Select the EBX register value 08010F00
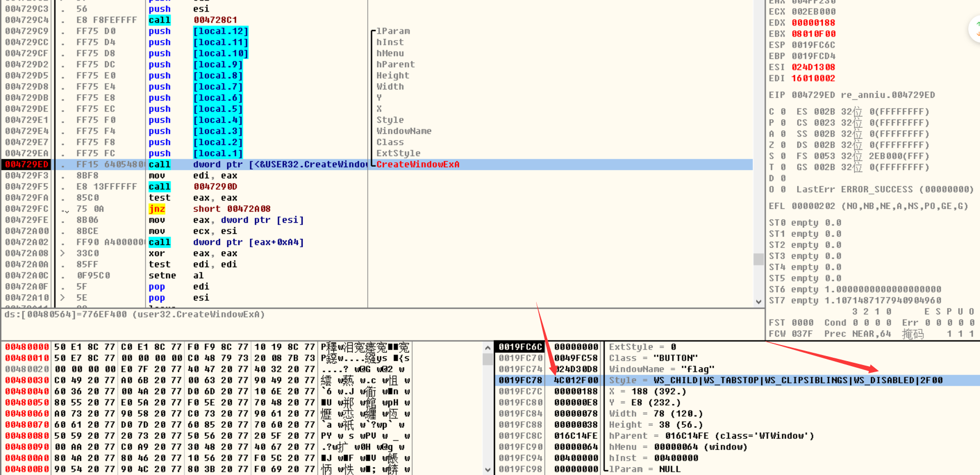980x475 pixels. pyautogui.click(x=813, y=34)
